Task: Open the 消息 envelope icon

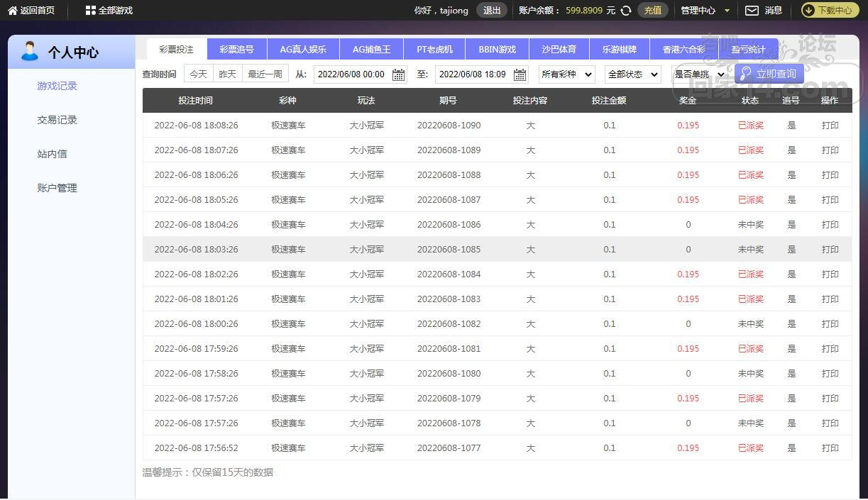Action: pyautogui.click(x=752, y=11)
